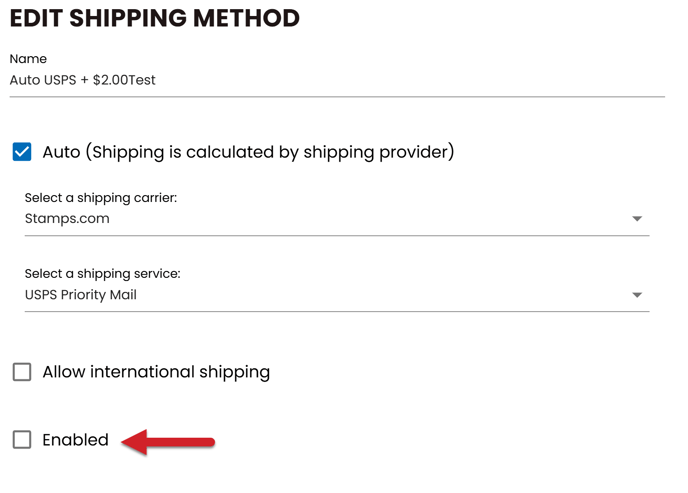Open the USPS Priority Mail service selection
Image resolution: width=688 pixels, height=493 pixels.
pyautogui.click(x=81, y=295)
